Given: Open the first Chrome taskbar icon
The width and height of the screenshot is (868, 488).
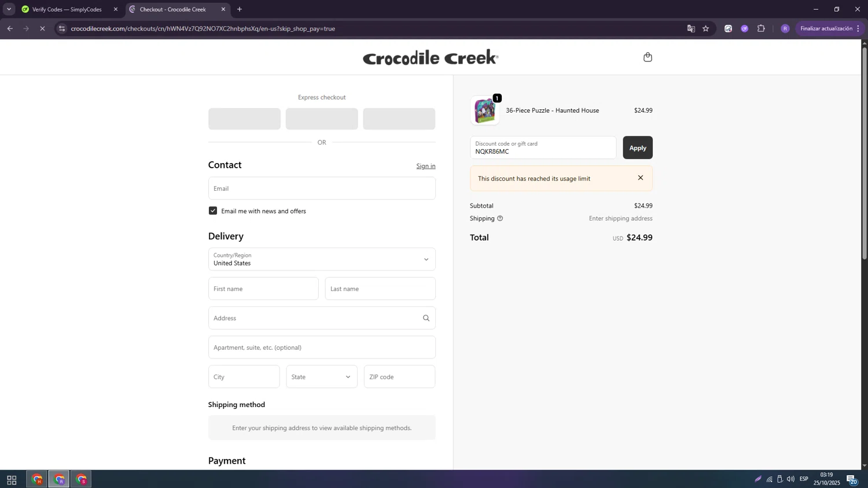Looking at the screenshot, I should click(x=37, y=479).
